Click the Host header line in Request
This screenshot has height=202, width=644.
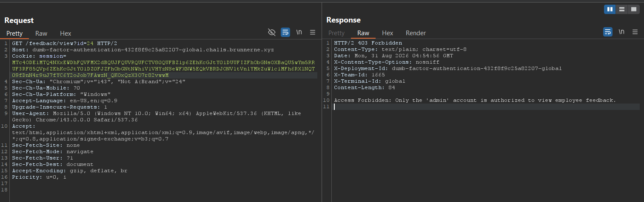click(143, 50)
